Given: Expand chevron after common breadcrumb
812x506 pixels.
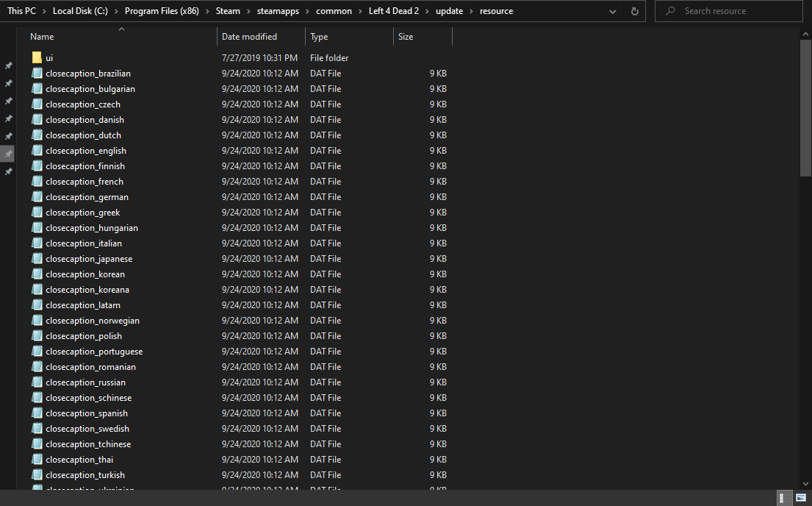Looking at the screenshot, I should click(360, 11).
